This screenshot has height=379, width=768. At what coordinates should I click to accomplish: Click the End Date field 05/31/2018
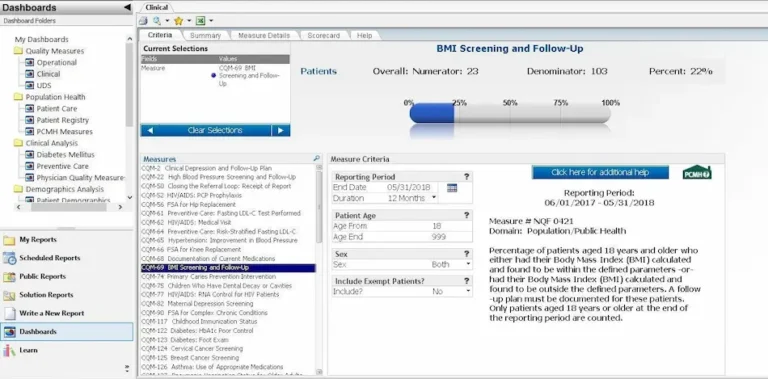[408, 188]
